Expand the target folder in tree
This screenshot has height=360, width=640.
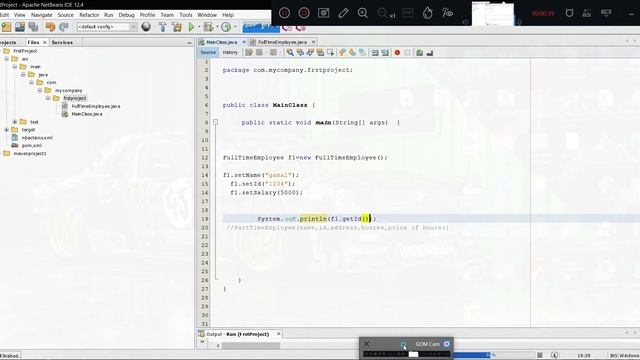(7, 129)
